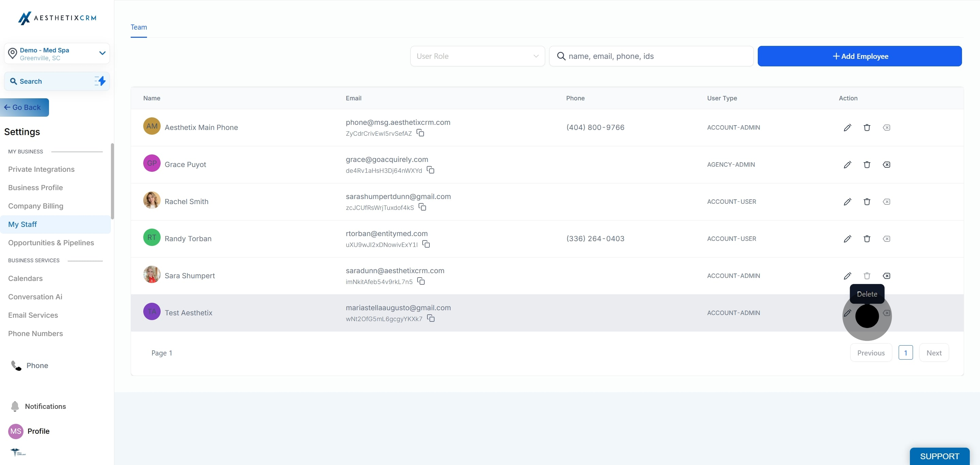Switch to the Team tab

138,27
